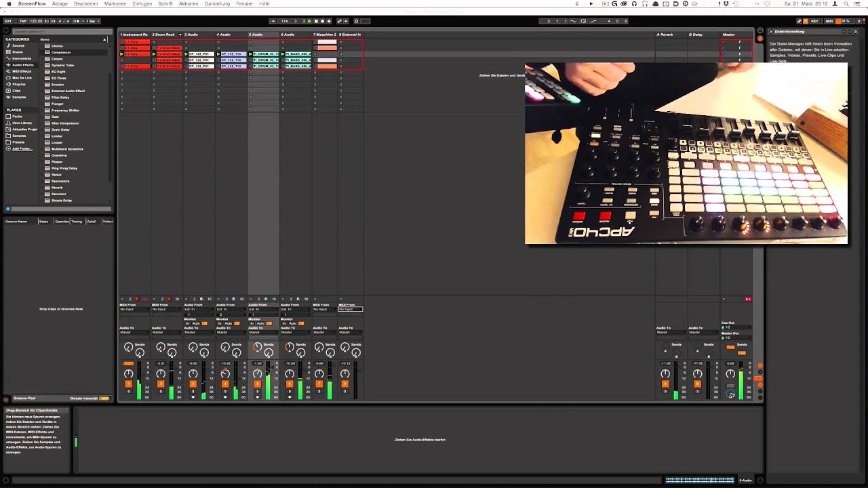
Task: Open the Ablage menu
Action: click(x=60, y=3)
